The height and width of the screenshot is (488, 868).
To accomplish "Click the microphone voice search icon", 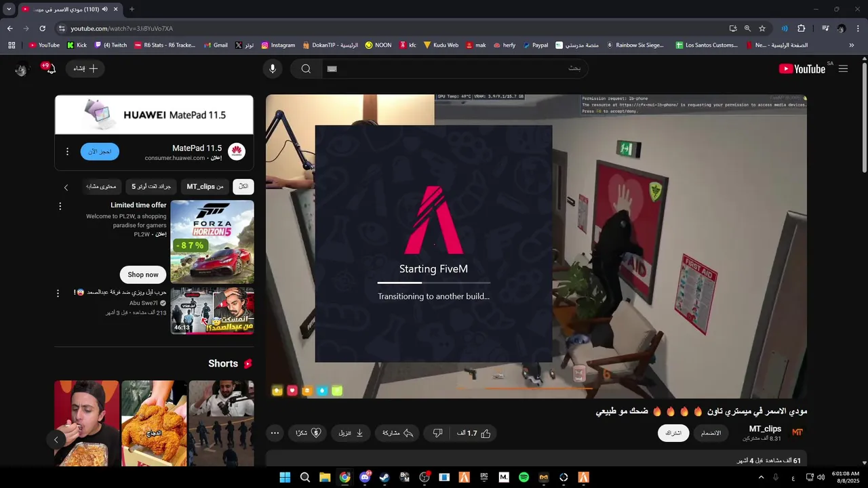I will 273,68.
